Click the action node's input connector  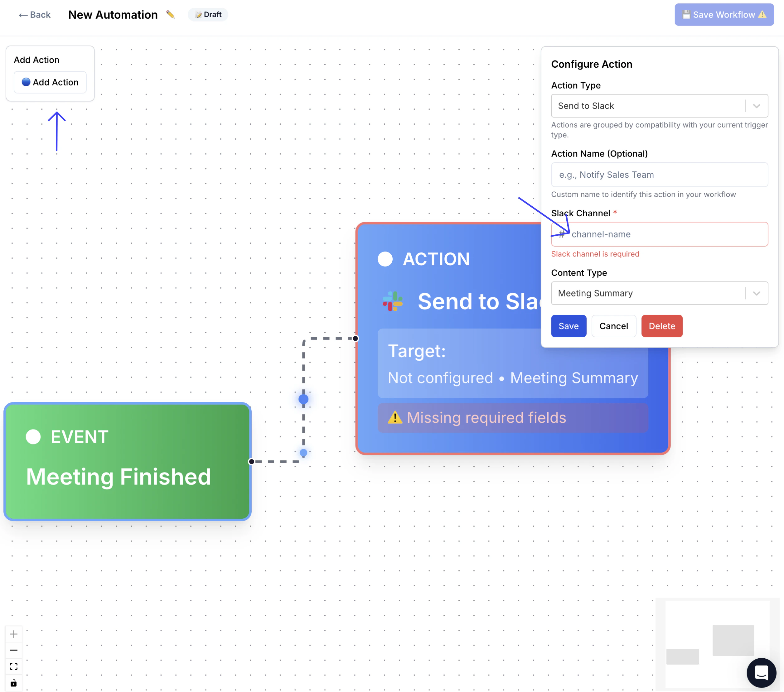click(356, 339)
